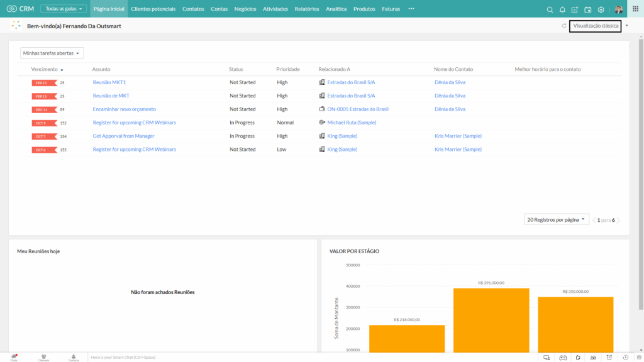The image size is (644, 362).
Task: Click the R$ 350.000,00 chart bar
Action: coord(575,324)
